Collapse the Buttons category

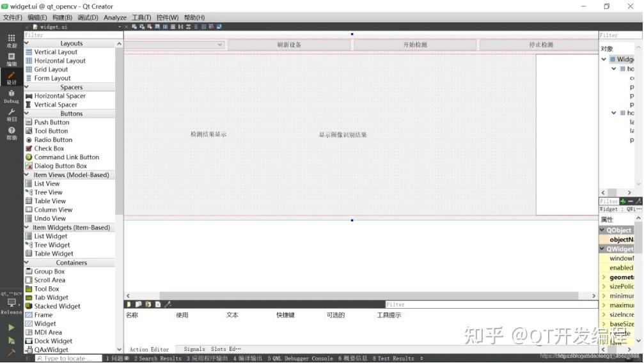(27, 113)
